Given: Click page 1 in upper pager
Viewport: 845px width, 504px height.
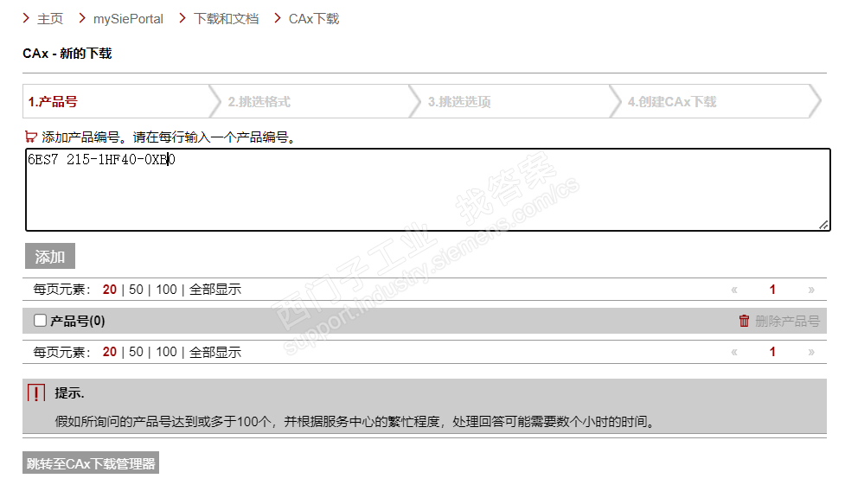Looking at the screenshot, I should [x=772, y=290].
